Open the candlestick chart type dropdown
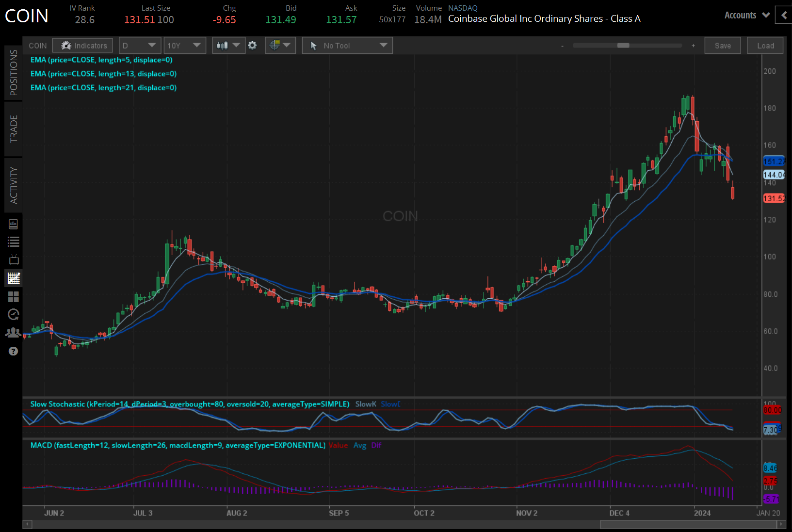The width and height of the screenshot is (792, 532). (228, 46)
